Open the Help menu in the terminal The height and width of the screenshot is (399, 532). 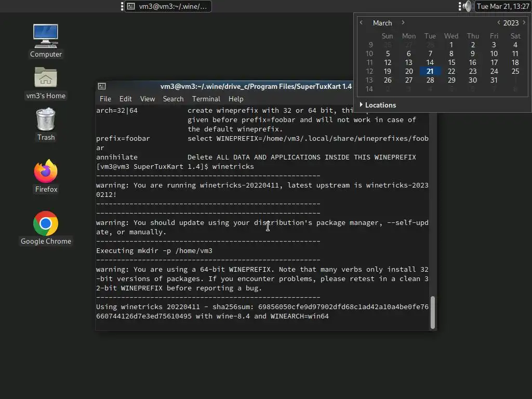coord(236,99)
